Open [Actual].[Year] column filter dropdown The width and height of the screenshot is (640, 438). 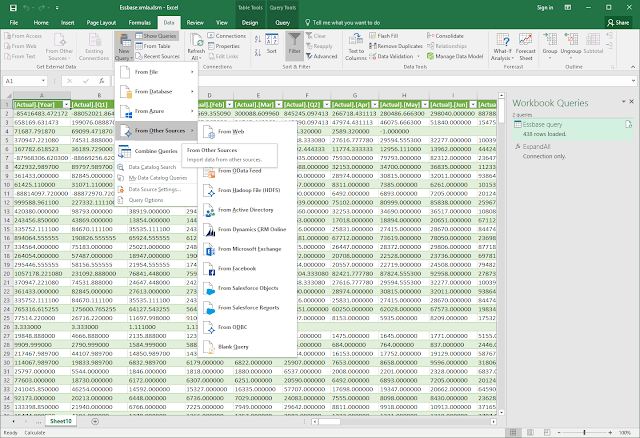[x=66, y=104]
